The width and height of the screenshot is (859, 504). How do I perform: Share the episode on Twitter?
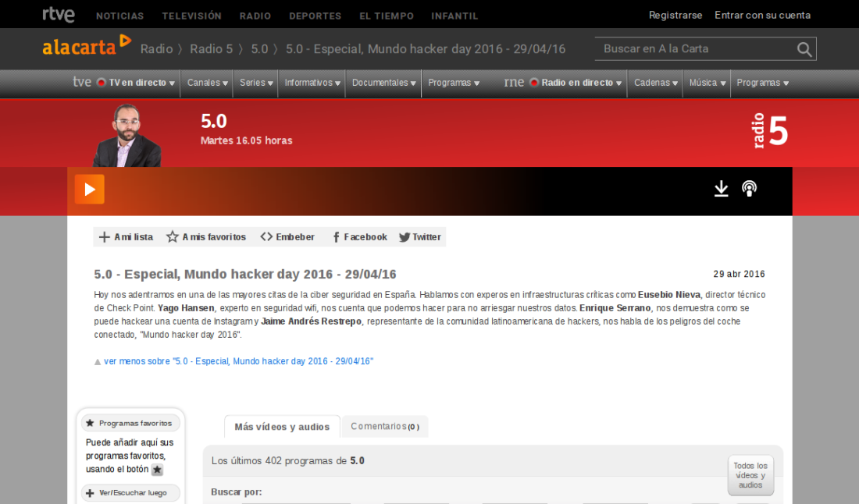(x=420, y=237)
